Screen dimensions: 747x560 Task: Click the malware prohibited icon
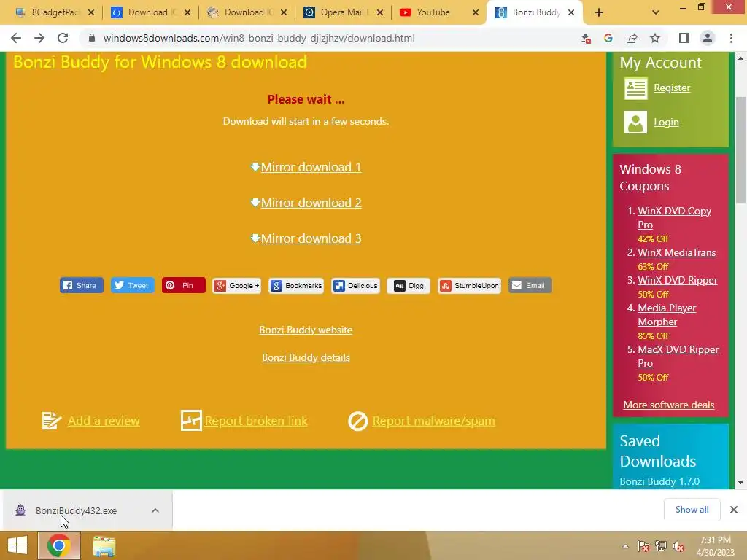pyautogui.click(x=357, y=421)
